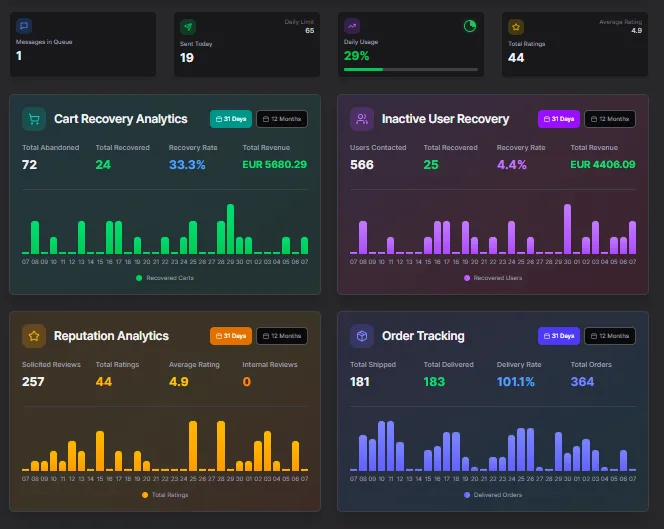Image resolution: width=664 pixels, height=529 pixels.
Task: Switch Inactive User Recovery to 12 Months
Action: [x=610, y=119]
